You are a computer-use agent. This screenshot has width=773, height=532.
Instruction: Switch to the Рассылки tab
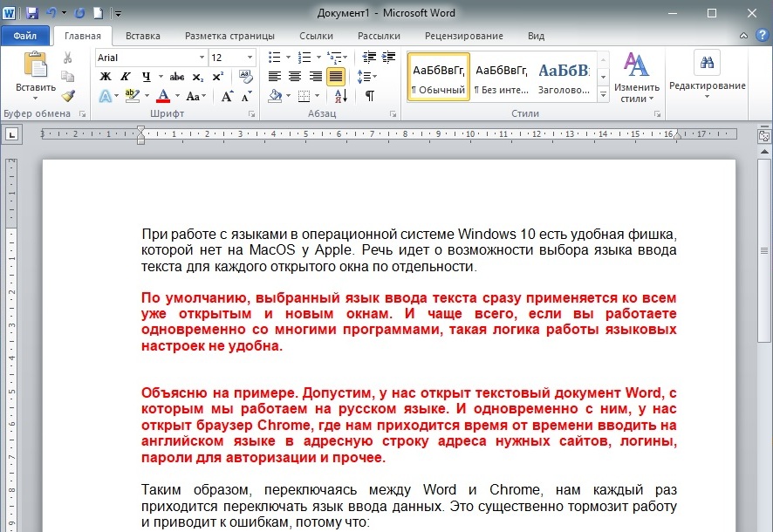379,36
